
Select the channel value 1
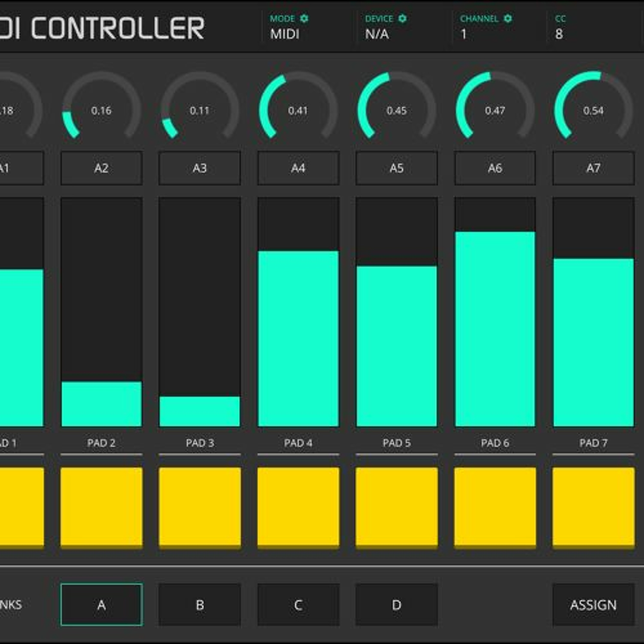click(464, 34)
